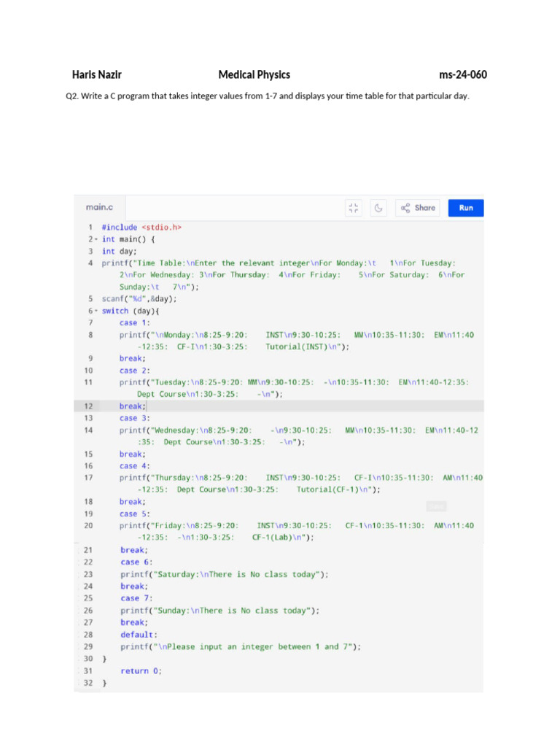
Task: Click printf Sunday 'There is No class today' line
Action: tap(219, 611)
